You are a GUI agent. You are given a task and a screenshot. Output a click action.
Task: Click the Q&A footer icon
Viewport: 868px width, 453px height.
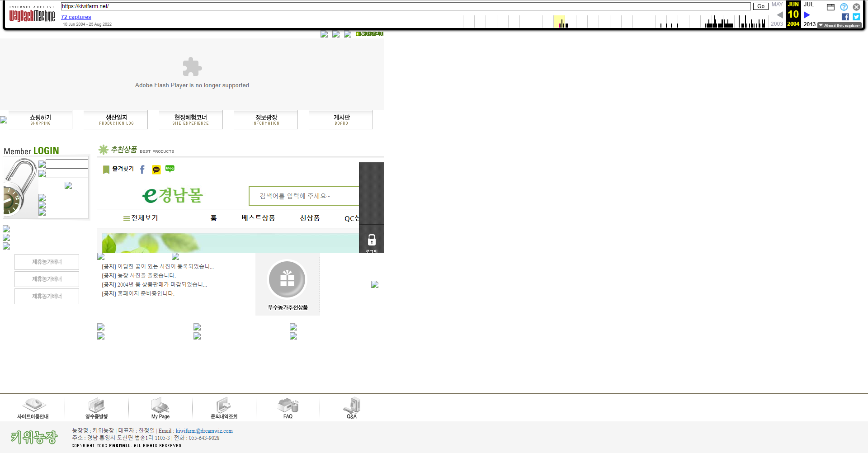pos(352,408)
